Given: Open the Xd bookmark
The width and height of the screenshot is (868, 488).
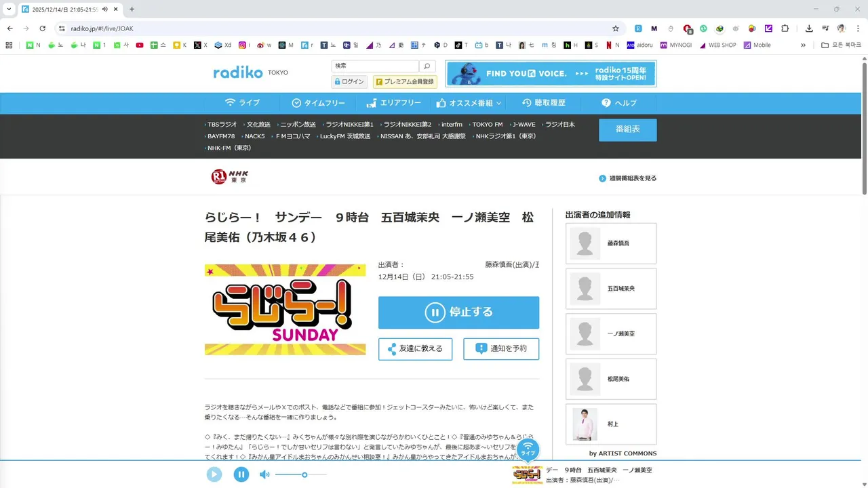Looking at the screenshot, I should pos(223,45).
